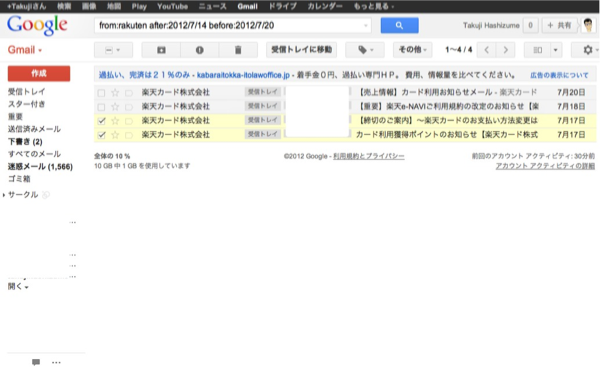600x368 pixels.
Task: Mark カード利用獲得ポイント email as important
Action: [129, 135]
